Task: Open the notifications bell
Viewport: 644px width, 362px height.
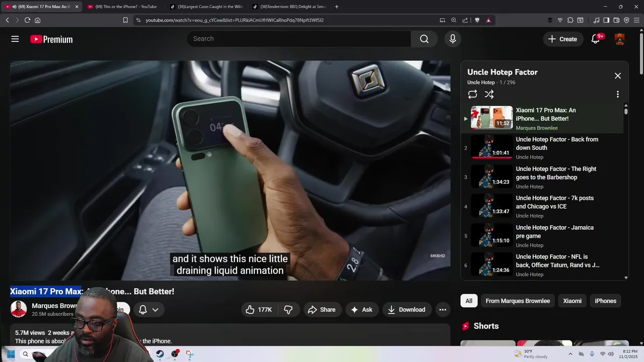Action: [x=596, y=39]
